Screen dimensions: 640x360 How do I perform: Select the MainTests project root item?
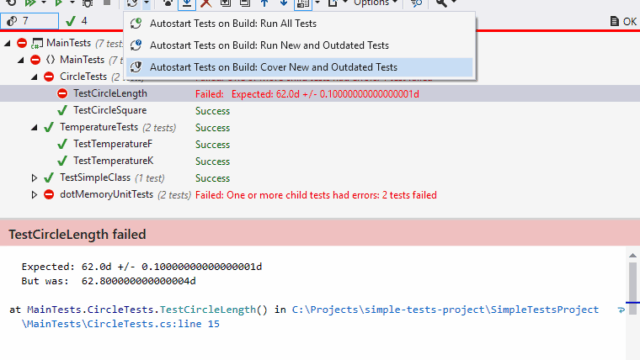69,42
